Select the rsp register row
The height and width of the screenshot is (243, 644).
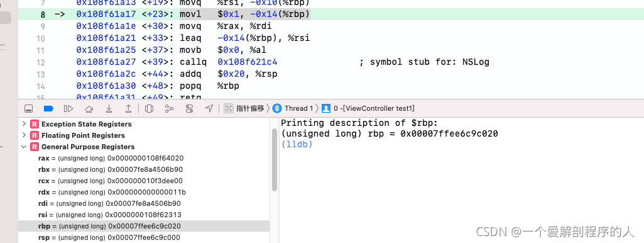[x=144, y=237]
